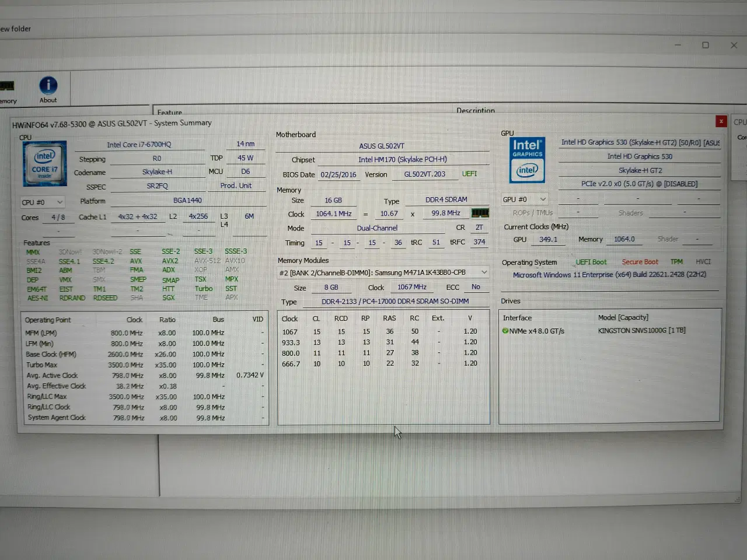This screenshot has height=560, width=747.
Task: Click the 1067 MHz module clock value
Action: 411,287
